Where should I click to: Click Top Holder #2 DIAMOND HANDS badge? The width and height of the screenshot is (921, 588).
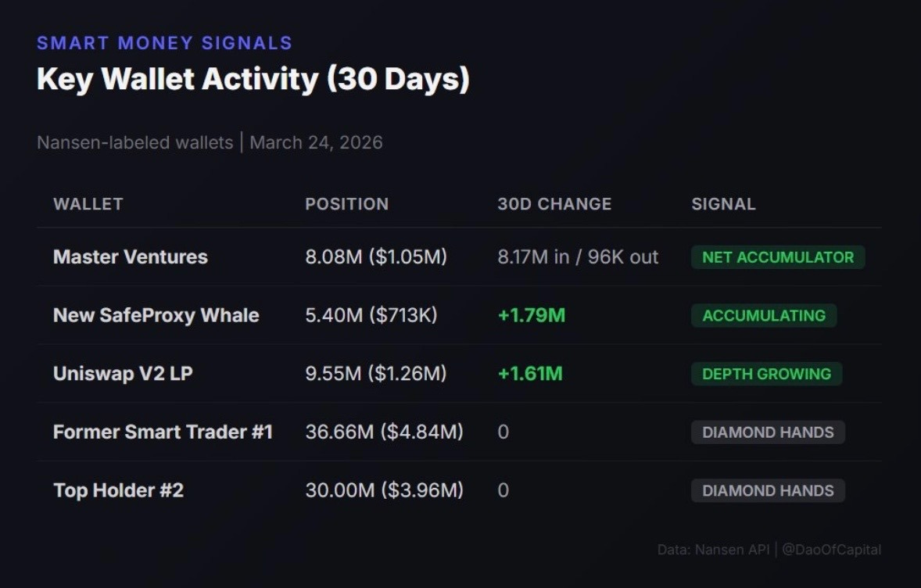[x=768, y=490]
